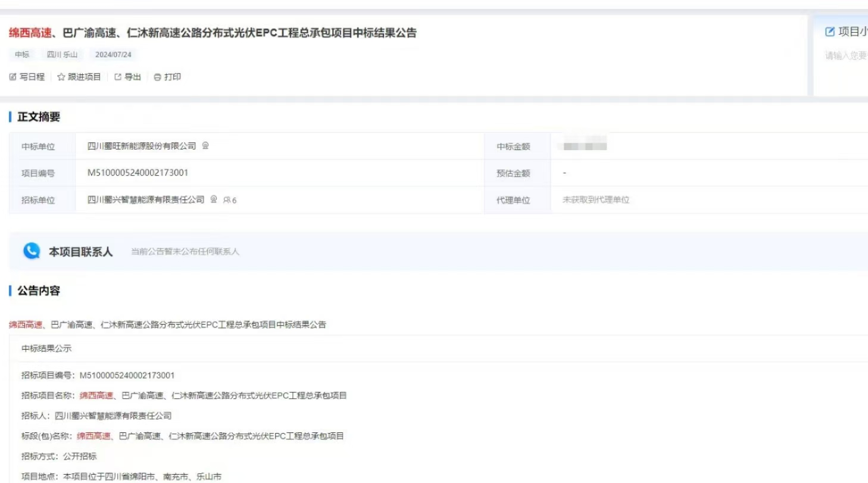The image size is (868, 483).
Task: Click the 导出 export icon
Action: pyautogui.click(x=118, y=77)
